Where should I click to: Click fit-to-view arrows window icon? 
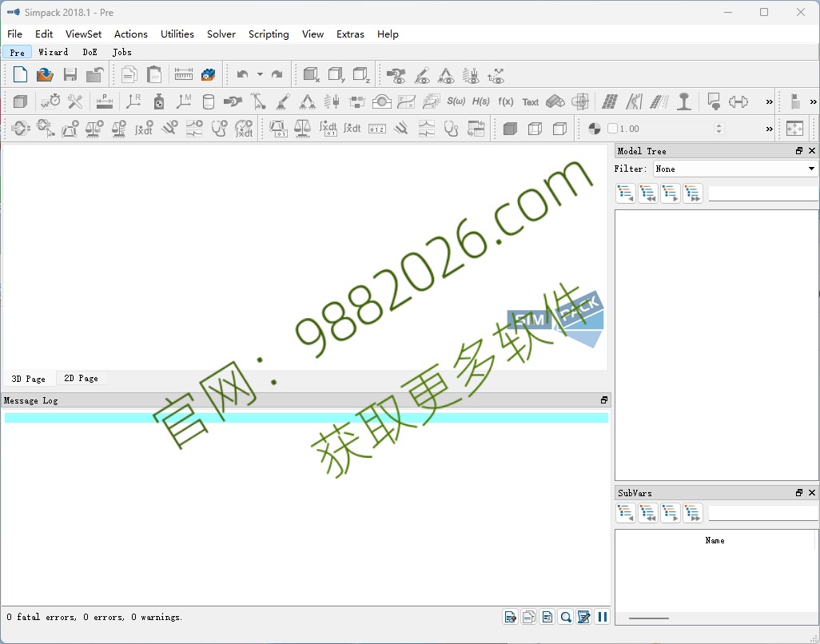(x=794, y=129)
